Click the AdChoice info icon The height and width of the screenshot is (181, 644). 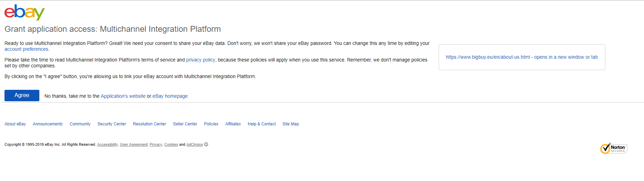coord(206,145)
